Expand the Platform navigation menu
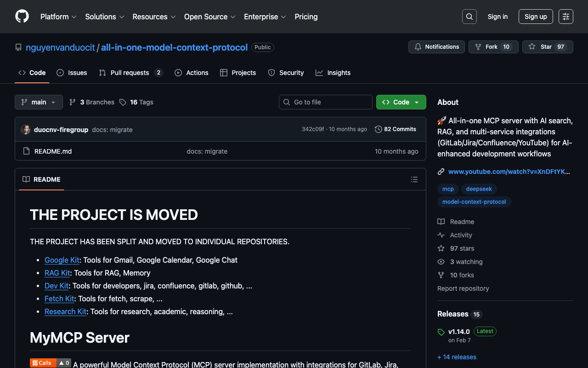The image size is (588, 368). pos(58,17)
